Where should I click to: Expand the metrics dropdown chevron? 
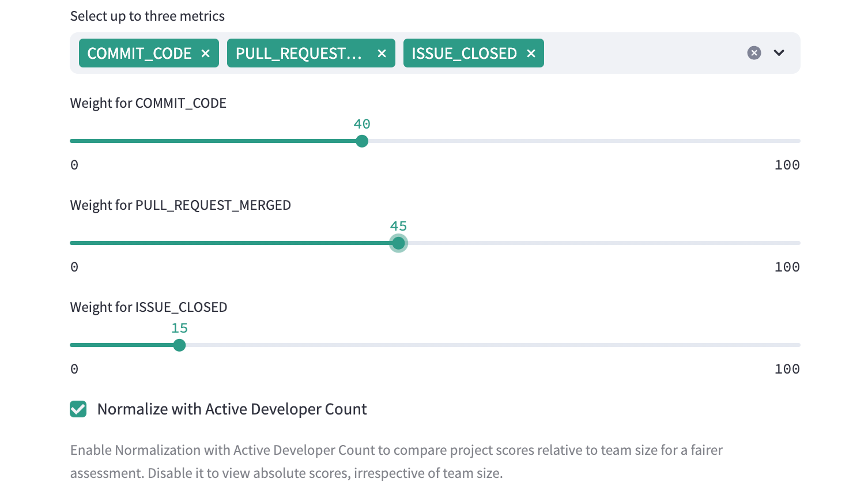779,53
